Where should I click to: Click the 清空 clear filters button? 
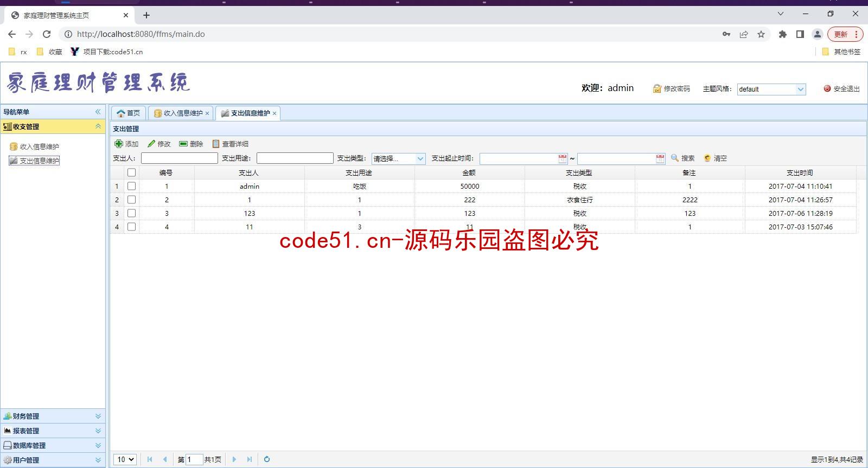click(715, 158)
